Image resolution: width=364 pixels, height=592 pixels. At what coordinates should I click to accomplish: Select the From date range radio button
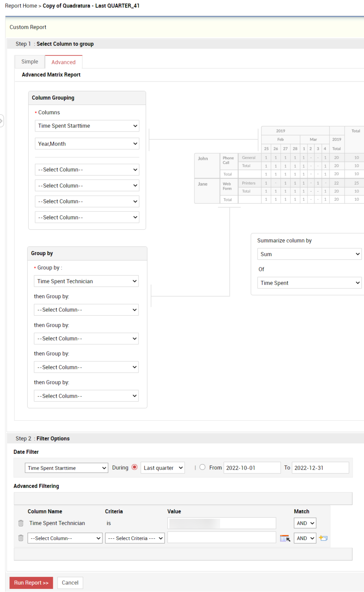tap(202, 467)
